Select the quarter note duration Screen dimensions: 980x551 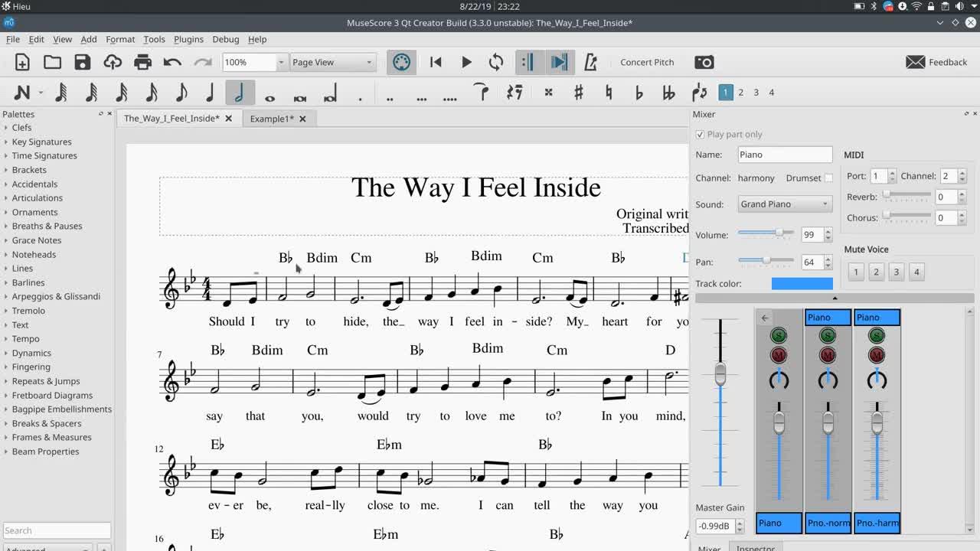(210, 93)
